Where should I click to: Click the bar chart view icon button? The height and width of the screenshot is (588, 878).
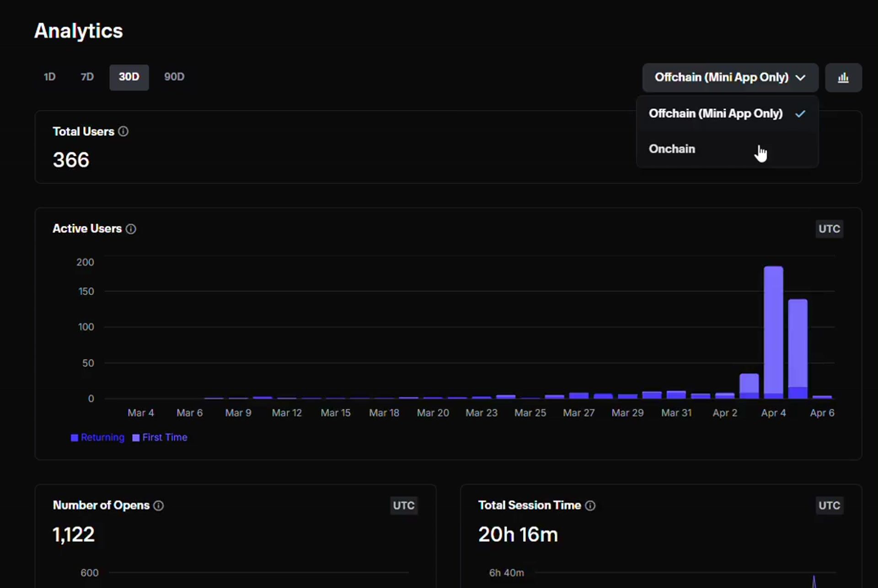[843, 78]
